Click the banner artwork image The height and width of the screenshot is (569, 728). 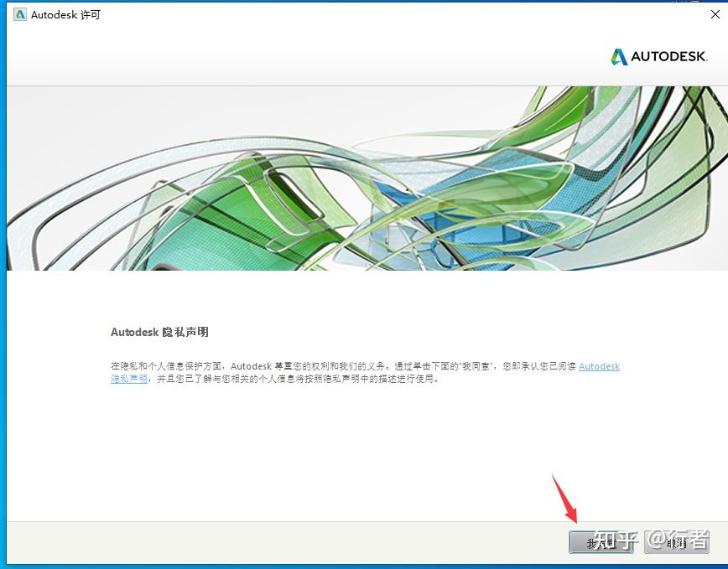[x=364, y=176]
